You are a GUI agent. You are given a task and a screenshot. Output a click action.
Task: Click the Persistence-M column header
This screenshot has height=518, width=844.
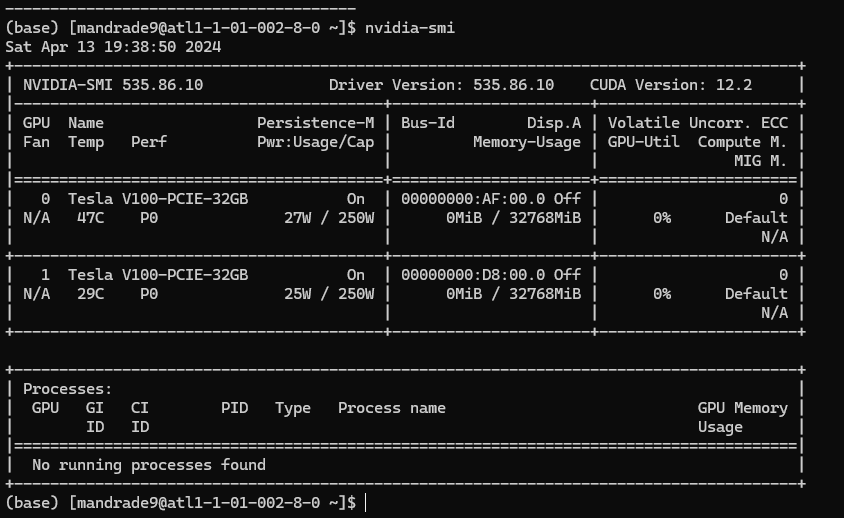point(315,123)
